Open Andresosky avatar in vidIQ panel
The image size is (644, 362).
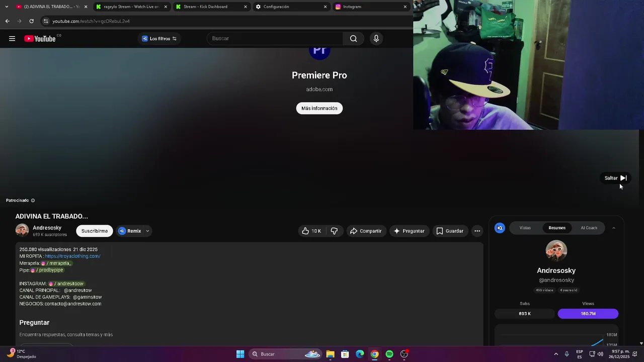(x=556, y=251)
